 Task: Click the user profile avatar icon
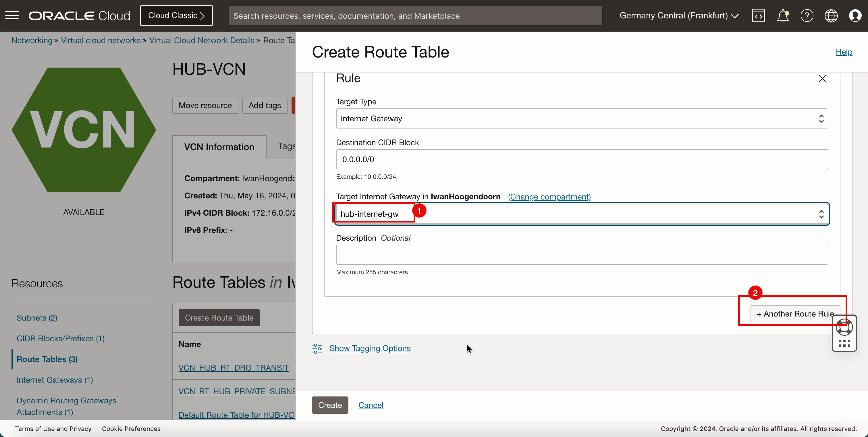point(855,16)
